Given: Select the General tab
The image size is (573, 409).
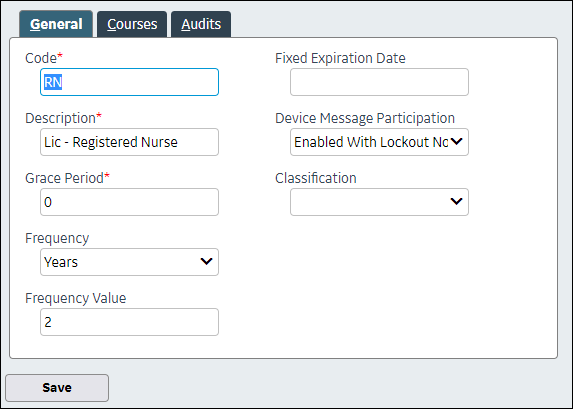Looking at the screenshot, I should (56, 24).
